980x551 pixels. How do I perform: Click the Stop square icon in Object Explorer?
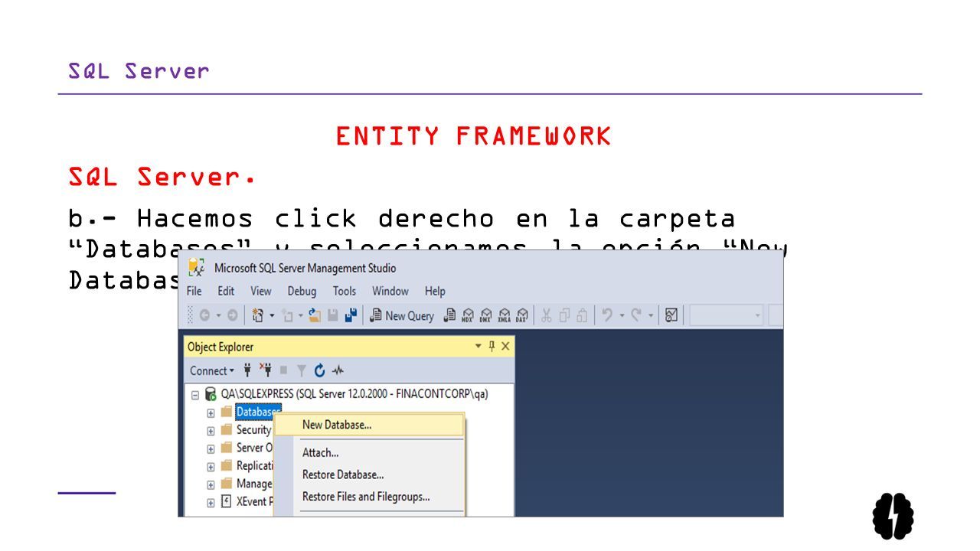(283, 370)
